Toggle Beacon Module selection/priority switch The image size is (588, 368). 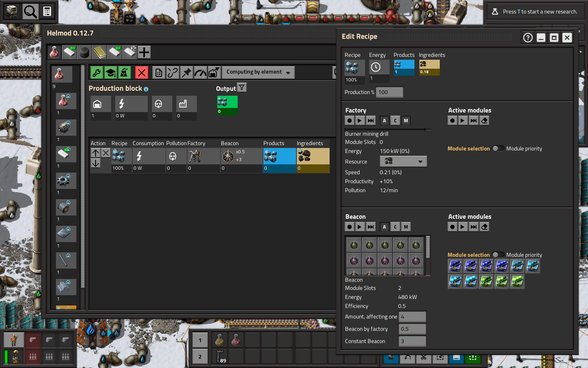(x=497, y=255)
